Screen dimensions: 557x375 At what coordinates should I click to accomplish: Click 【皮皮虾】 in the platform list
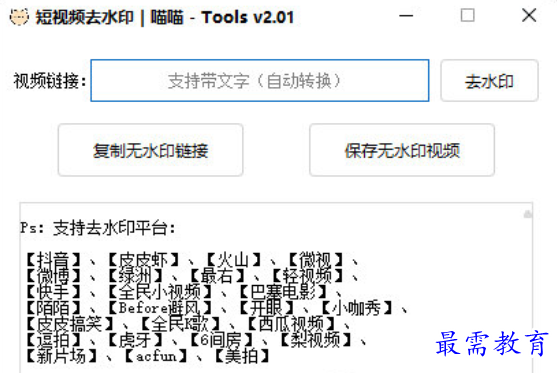[x=144, y=260]
